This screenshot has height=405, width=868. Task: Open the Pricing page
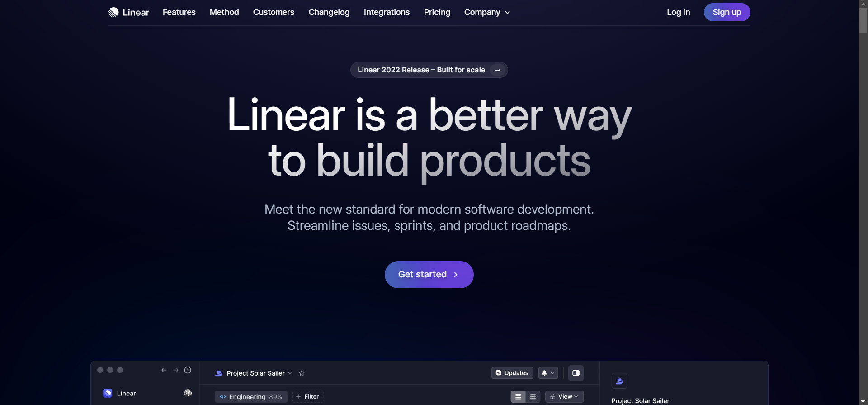(437, 12)
